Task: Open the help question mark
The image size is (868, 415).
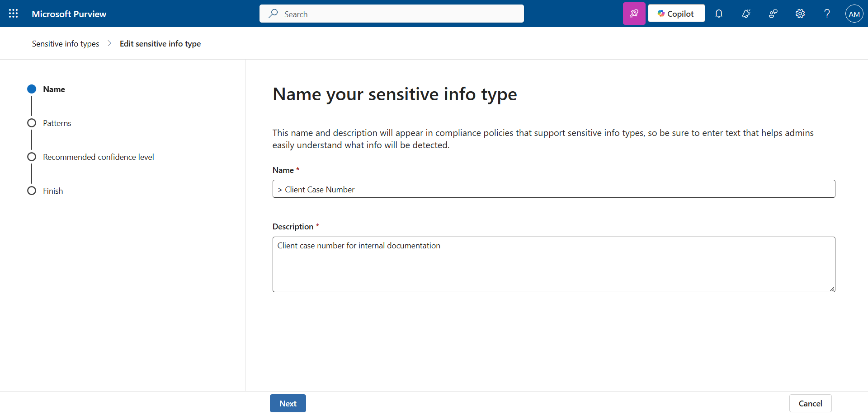Action: tap(827, 14)
